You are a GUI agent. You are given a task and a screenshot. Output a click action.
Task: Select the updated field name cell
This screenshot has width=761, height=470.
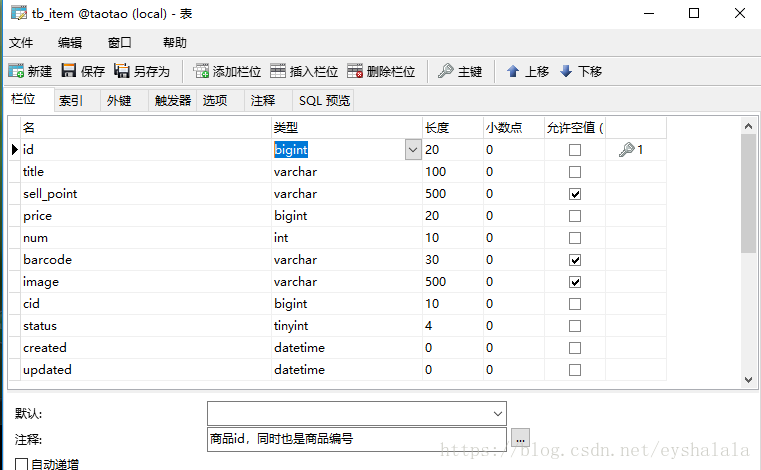point(146,369)
